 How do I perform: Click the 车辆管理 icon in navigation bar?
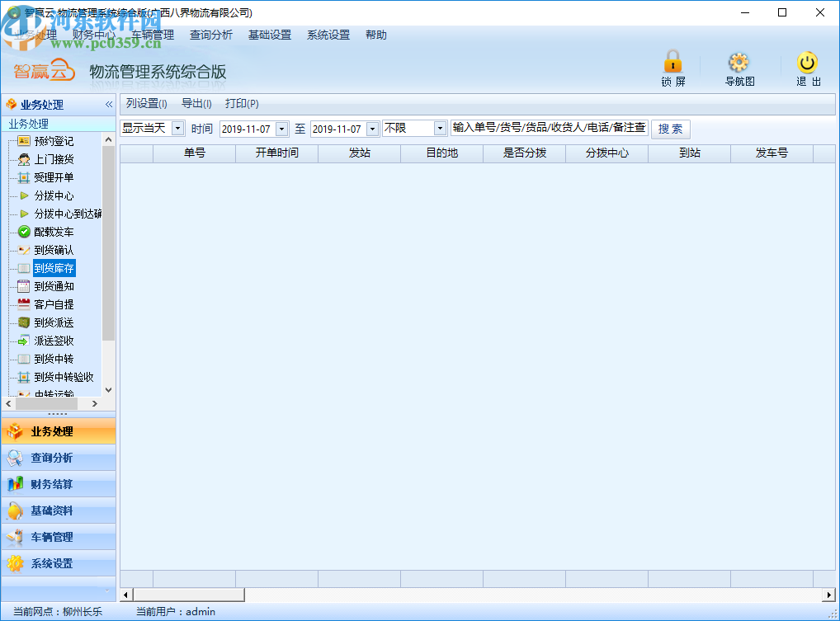coord(15,537)
